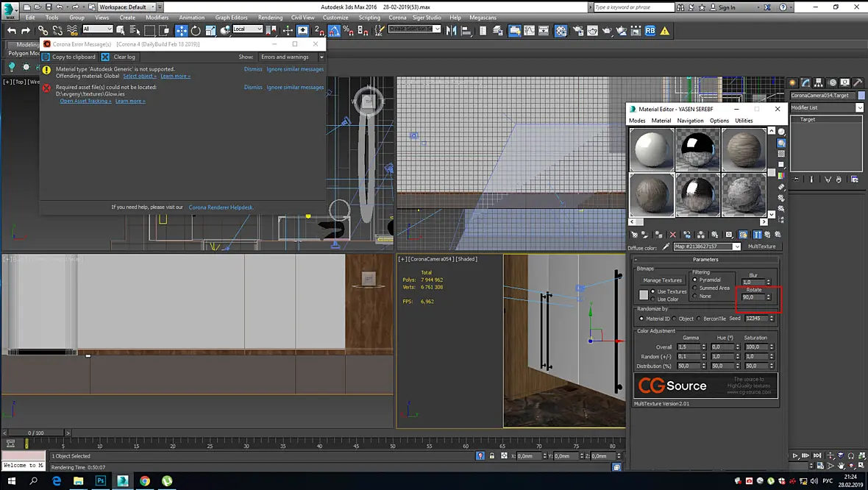Click the redo arrow in main toolbar

26,30
